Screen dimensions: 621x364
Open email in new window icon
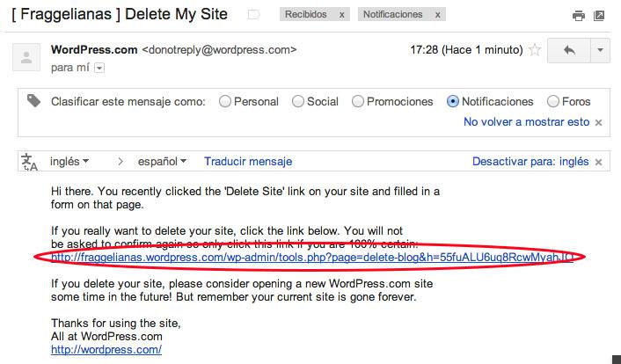tap(600, 15)
